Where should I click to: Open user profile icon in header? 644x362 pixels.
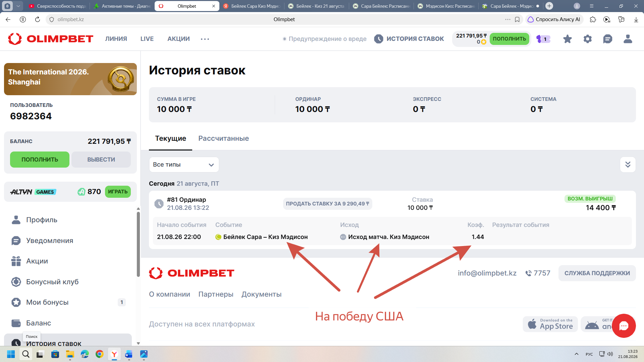click(x=628, y=39)
